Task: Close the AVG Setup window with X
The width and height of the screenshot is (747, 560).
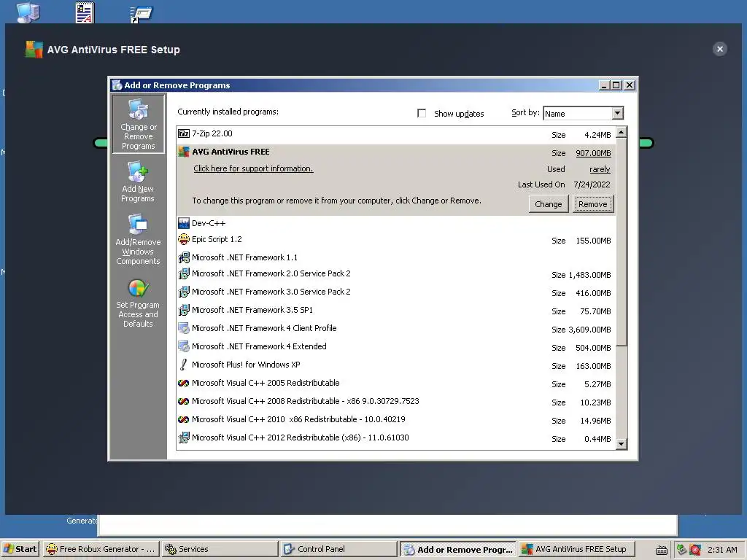Action: (x=720, y=49)
